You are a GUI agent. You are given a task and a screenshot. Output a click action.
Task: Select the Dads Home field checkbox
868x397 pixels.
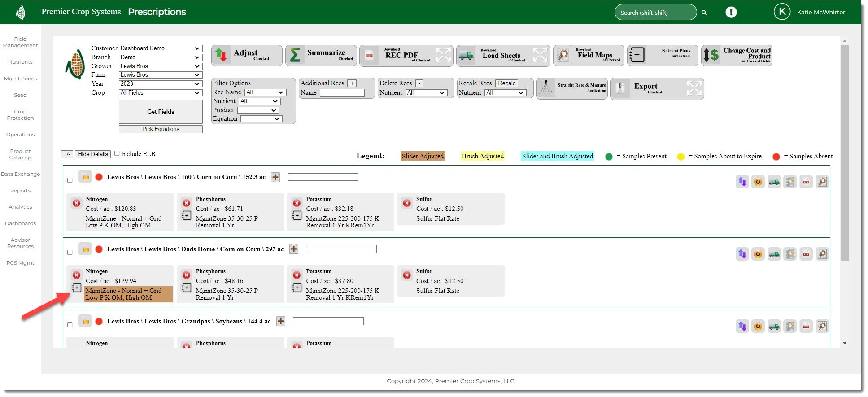(x=70, y=253)
